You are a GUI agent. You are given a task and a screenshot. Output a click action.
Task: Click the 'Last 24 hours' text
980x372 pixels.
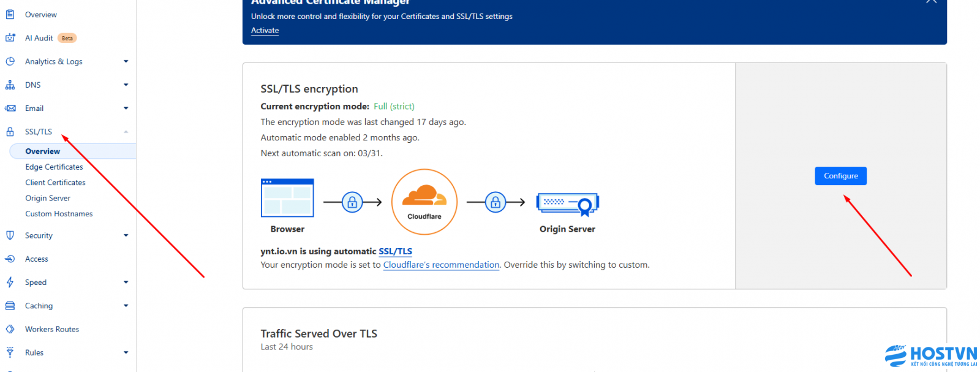click(287, 347)
